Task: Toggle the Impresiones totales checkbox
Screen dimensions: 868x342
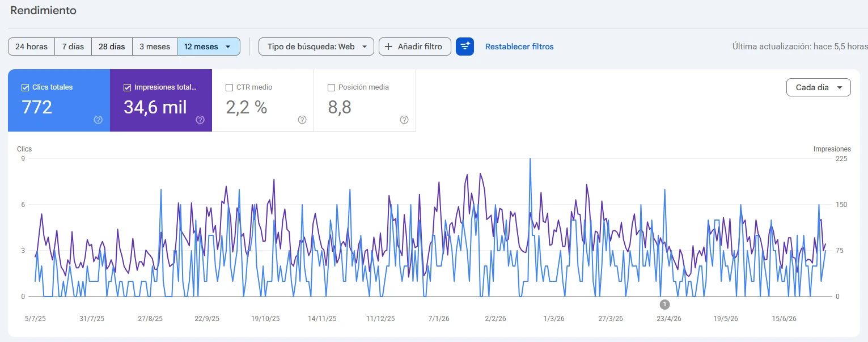Action: [x=127, y=87]
